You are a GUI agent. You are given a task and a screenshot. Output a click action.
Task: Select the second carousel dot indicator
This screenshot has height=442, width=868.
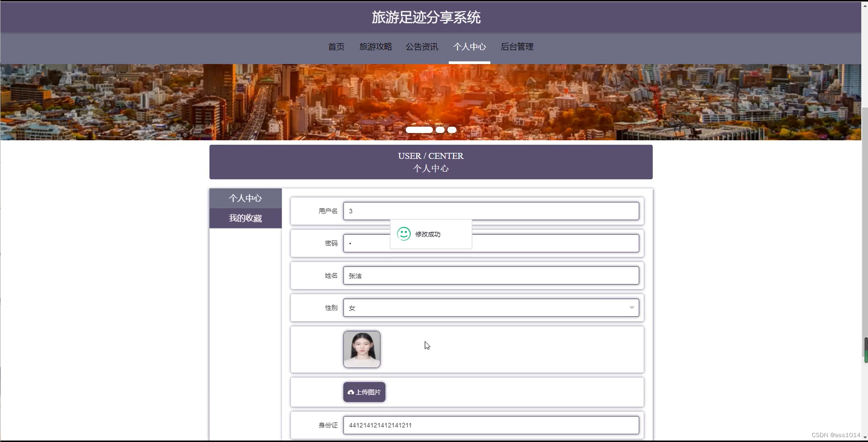440,130
